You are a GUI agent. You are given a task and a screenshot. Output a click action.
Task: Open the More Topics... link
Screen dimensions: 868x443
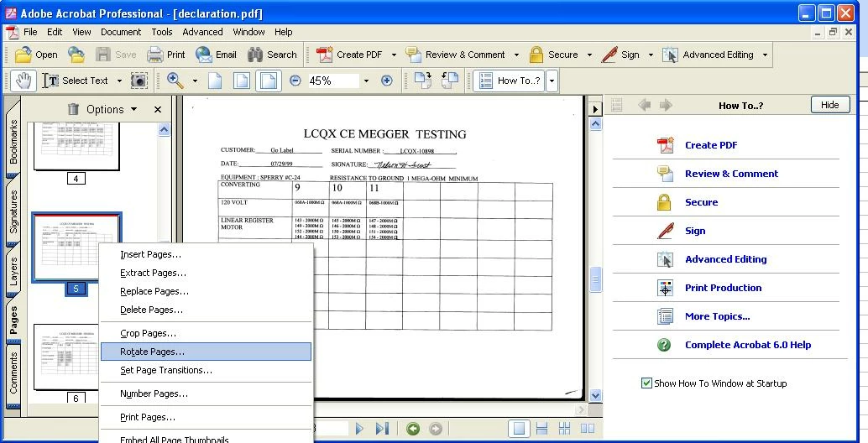click(x=718, y=316)
